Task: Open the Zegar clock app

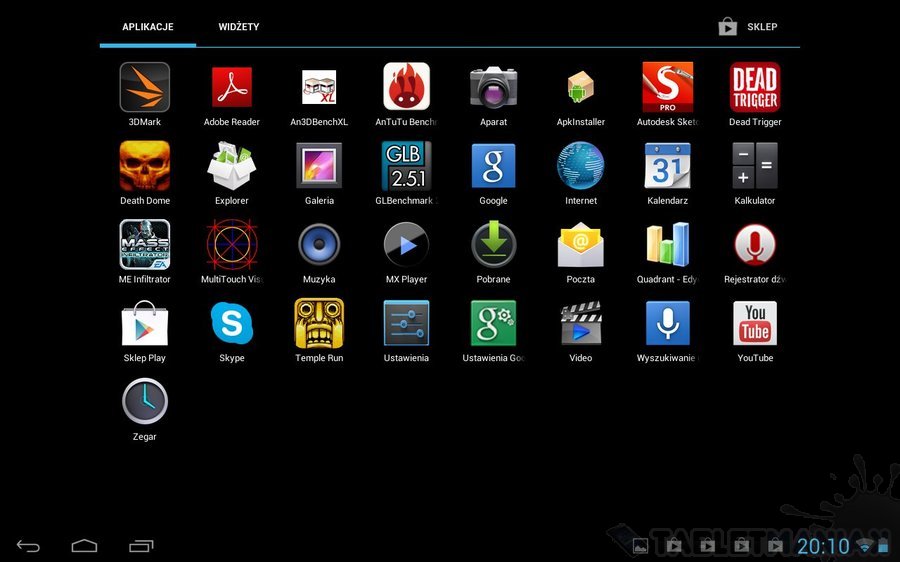Action: click(145, 401)
